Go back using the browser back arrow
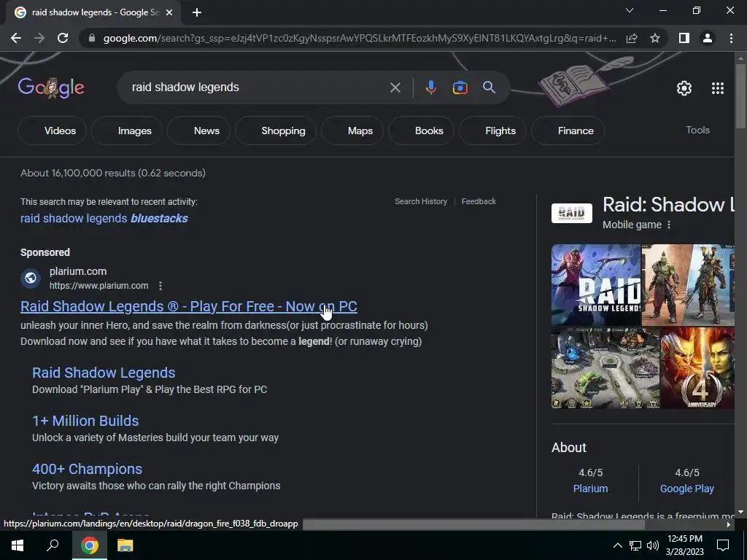The image size is (747, 560). coord(16,38)
